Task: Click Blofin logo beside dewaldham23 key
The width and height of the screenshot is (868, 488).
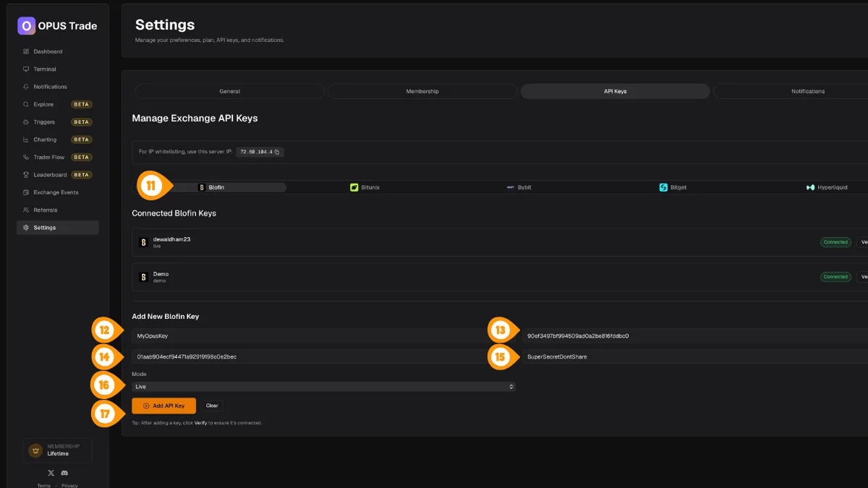Action: click(143, 242)
